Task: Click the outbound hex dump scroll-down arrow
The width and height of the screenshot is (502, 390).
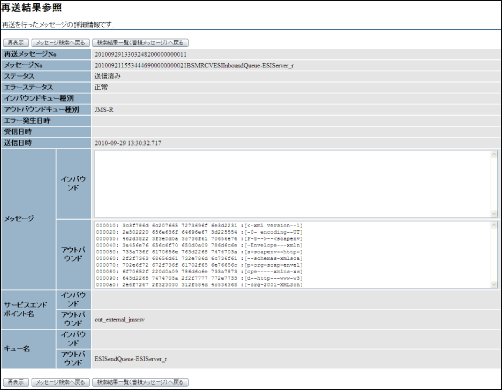Action: (x=494, y=284)
